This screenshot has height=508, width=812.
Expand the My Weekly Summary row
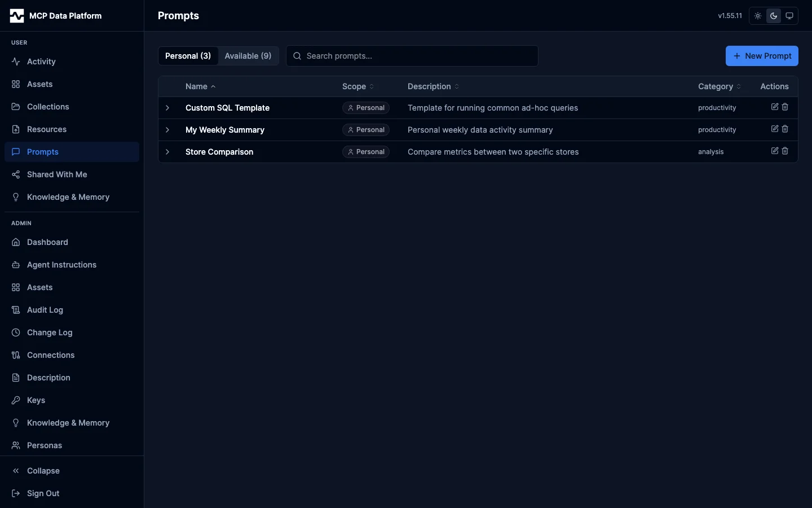[167, 130]
